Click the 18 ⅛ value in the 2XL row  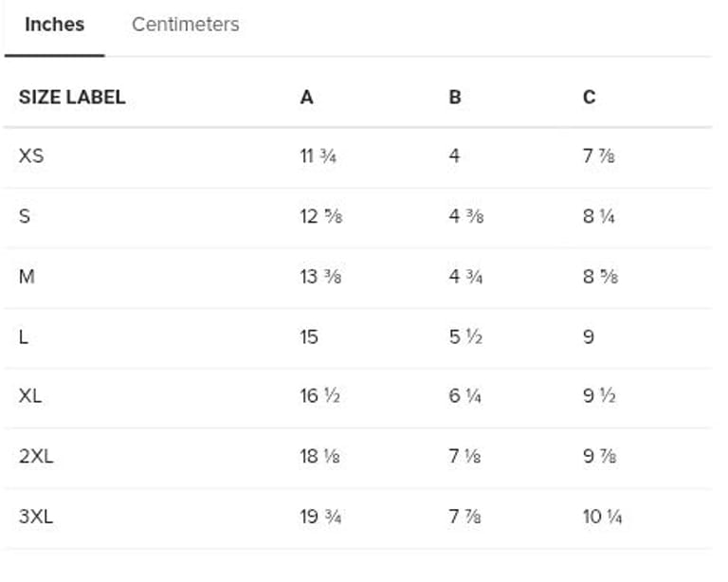click(x=320, y=456)
